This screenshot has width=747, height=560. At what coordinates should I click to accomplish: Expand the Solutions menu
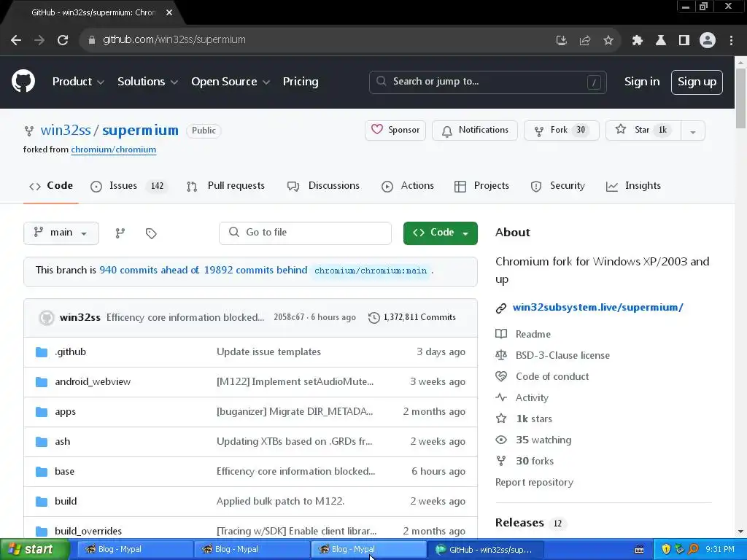pyautogui.click(x=147, y=82)
